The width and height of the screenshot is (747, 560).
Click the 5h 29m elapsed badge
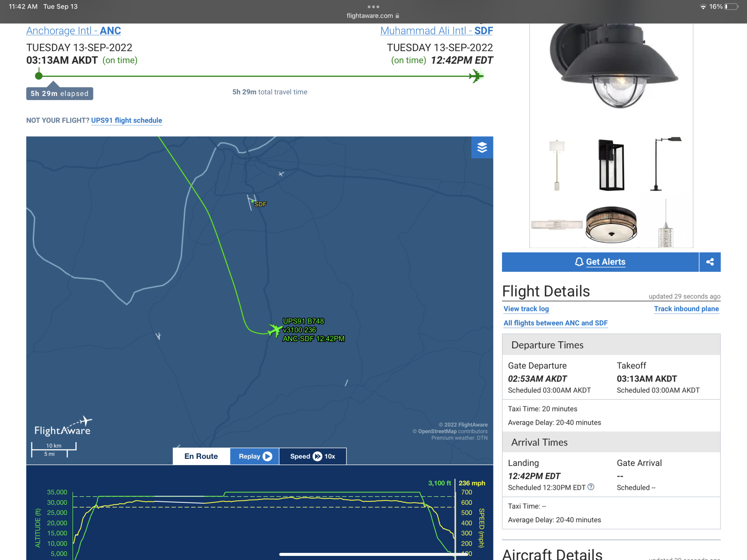pyautogui.click(x=60, y=94)
